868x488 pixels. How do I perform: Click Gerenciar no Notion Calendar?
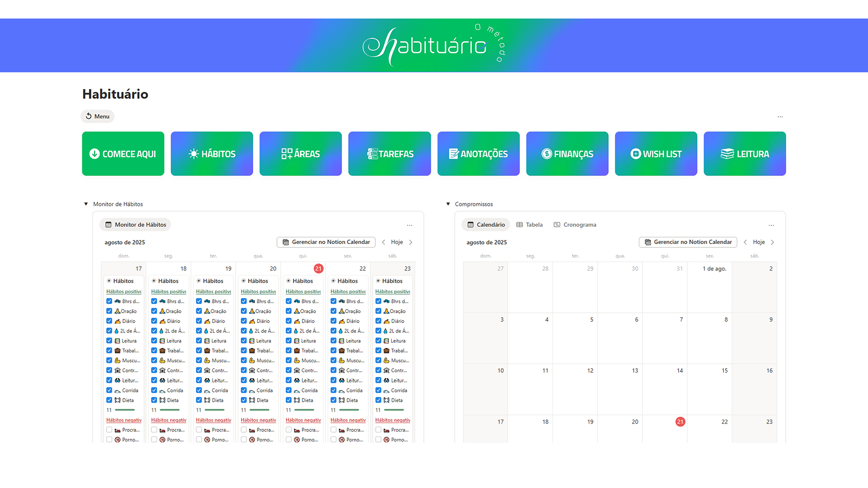tap(326, 242)
